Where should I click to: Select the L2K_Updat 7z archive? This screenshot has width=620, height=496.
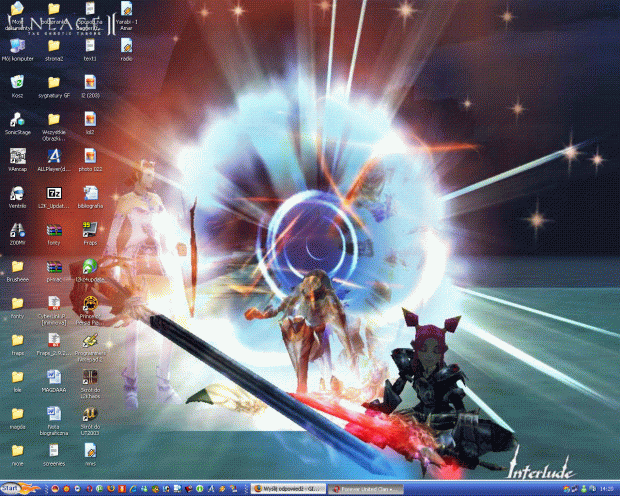pos(54,193)
